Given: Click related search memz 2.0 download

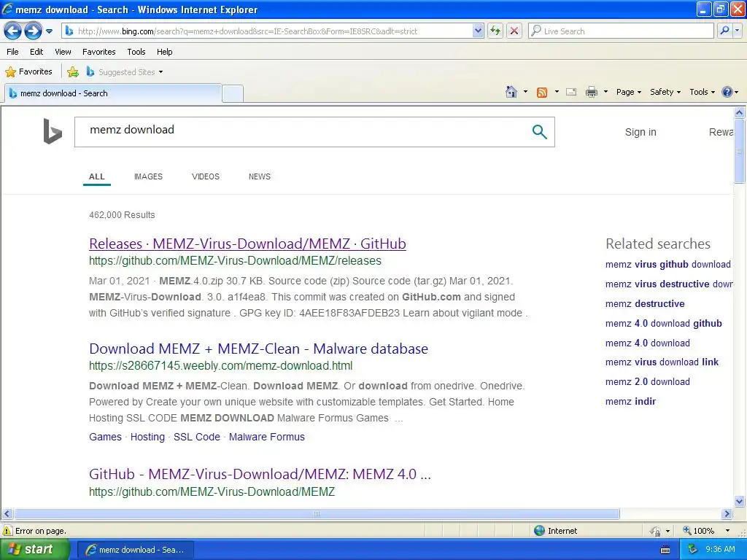Looking at the screenshot, I should 648,382.
